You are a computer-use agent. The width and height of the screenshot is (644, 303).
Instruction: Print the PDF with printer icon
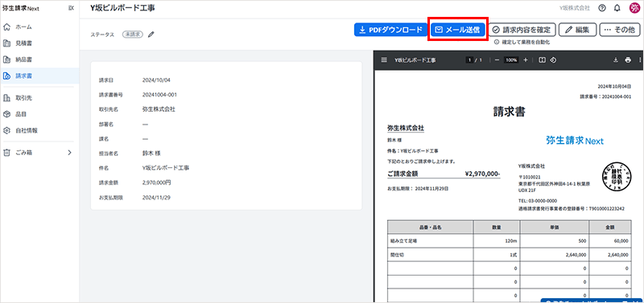coord(628,59)
